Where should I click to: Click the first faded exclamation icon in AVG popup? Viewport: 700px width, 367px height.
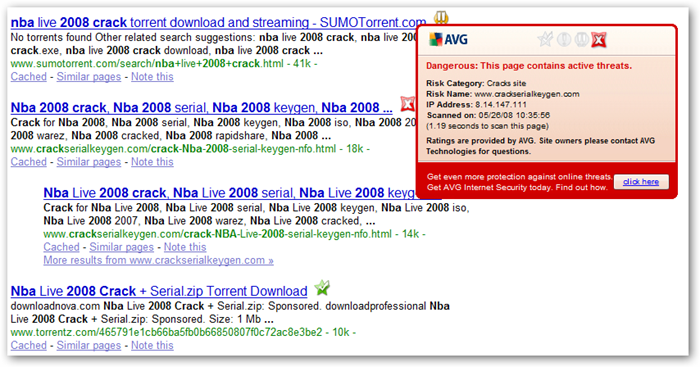click(x=564, y=40)
